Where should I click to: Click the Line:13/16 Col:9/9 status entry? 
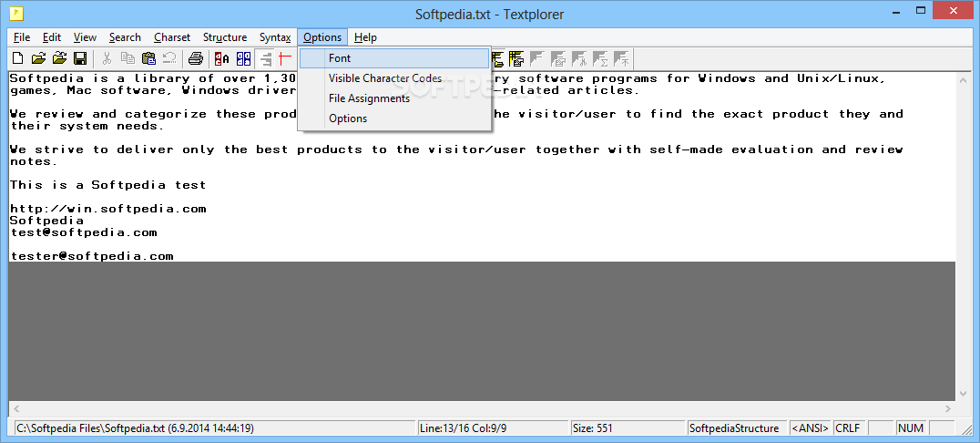(x=493, y=428)
